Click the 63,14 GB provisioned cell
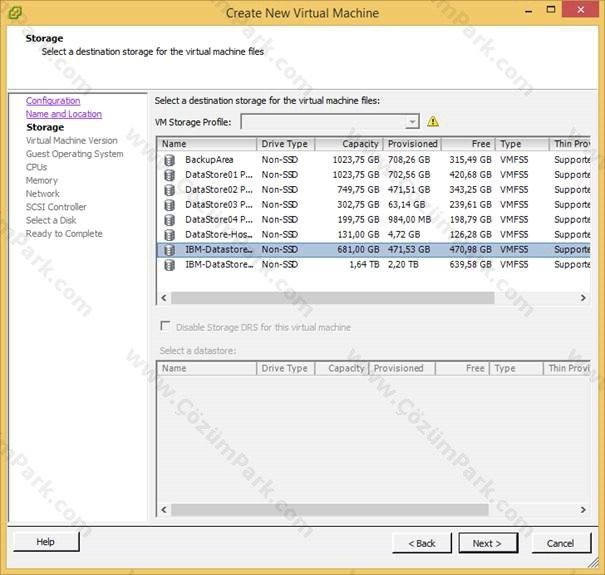Image resolution: width=605 pixels, height=575 pixels. (407, 205)
